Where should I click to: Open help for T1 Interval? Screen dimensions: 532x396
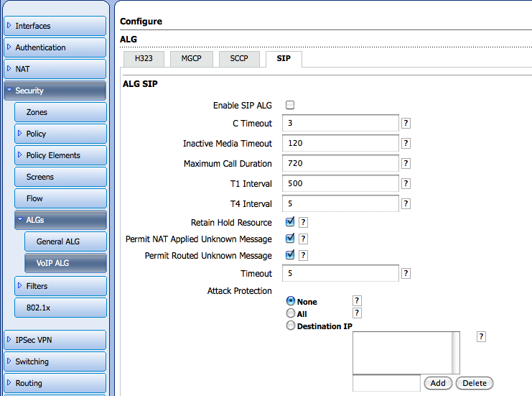[406, 184]
